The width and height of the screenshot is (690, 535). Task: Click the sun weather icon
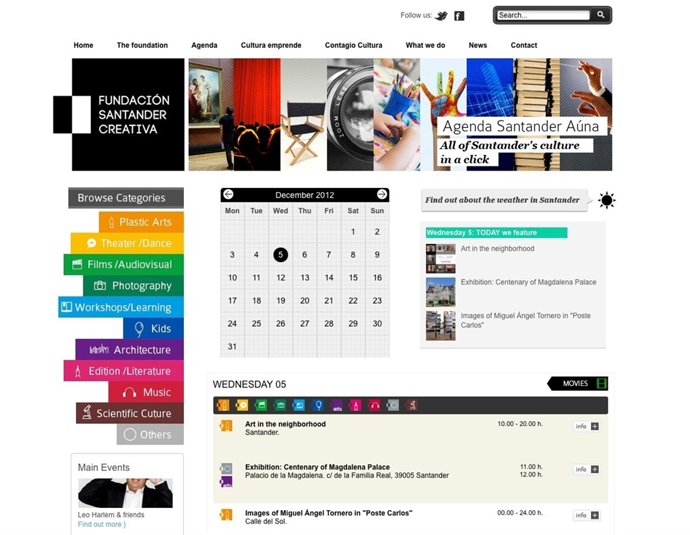607,200
